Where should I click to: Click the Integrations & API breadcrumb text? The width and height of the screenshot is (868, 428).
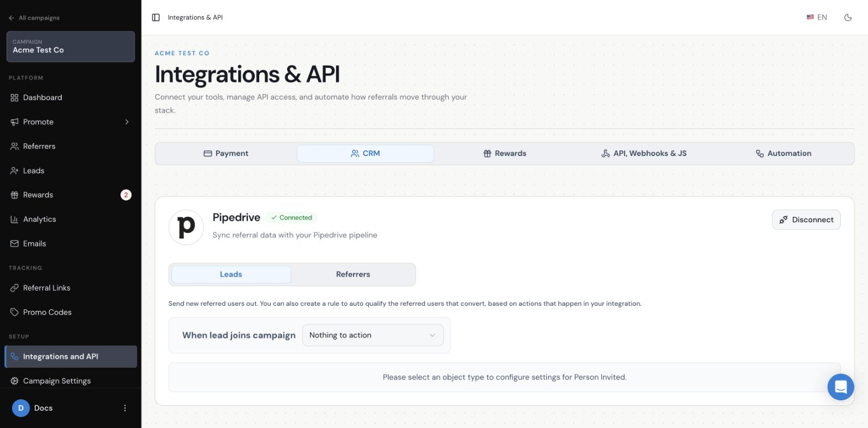tap(195, 18)
